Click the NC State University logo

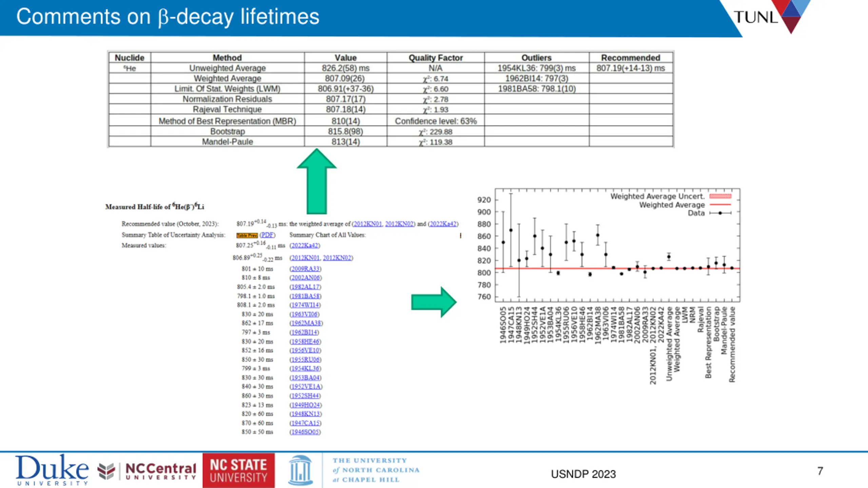(x=239, y=470)
